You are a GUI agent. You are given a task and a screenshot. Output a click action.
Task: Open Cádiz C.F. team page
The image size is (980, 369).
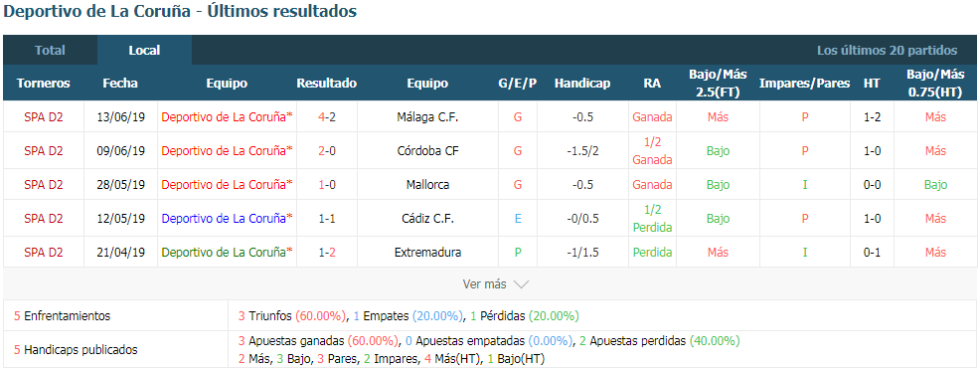click(x=427, y=218)
